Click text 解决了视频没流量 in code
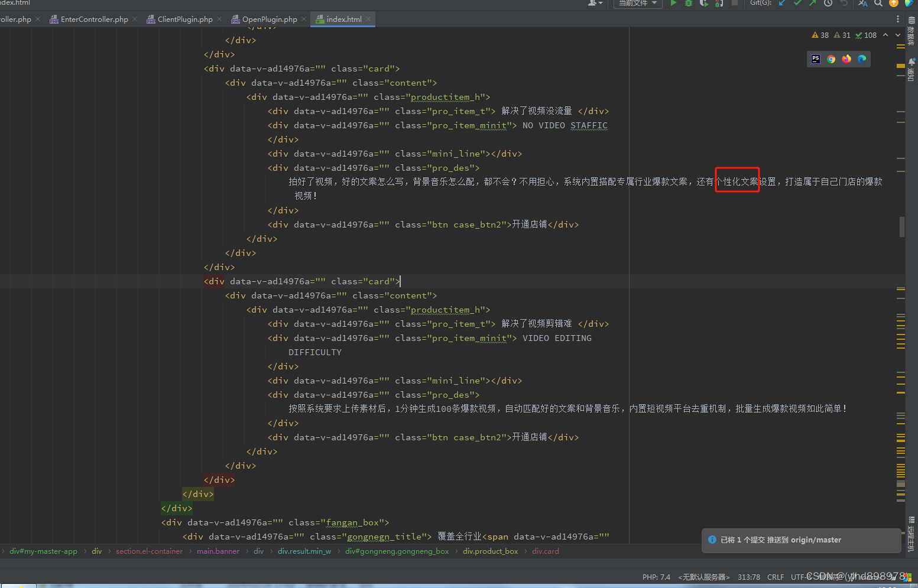Viewport: 918px width, 588px height. tap(537, 111)
